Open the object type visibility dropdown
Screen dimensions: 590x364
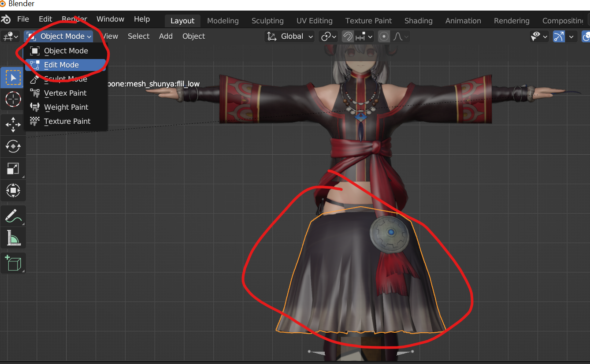tap(539, 37)
